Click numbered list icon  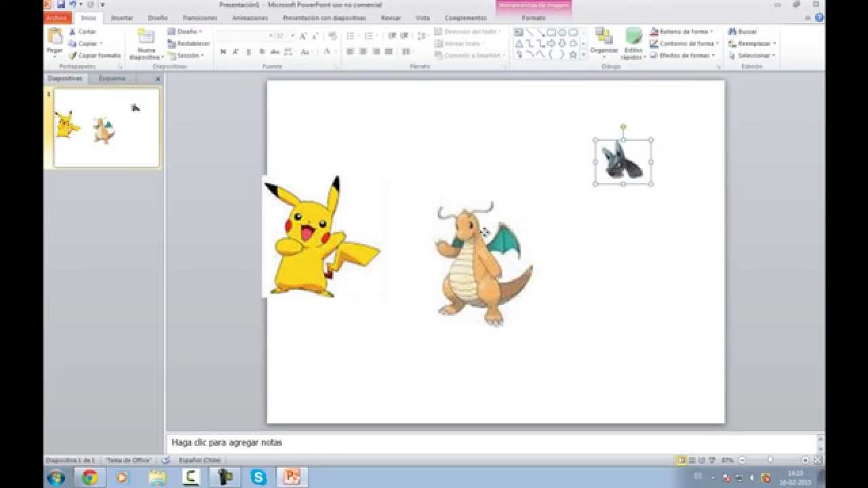(x=370, y=36)
